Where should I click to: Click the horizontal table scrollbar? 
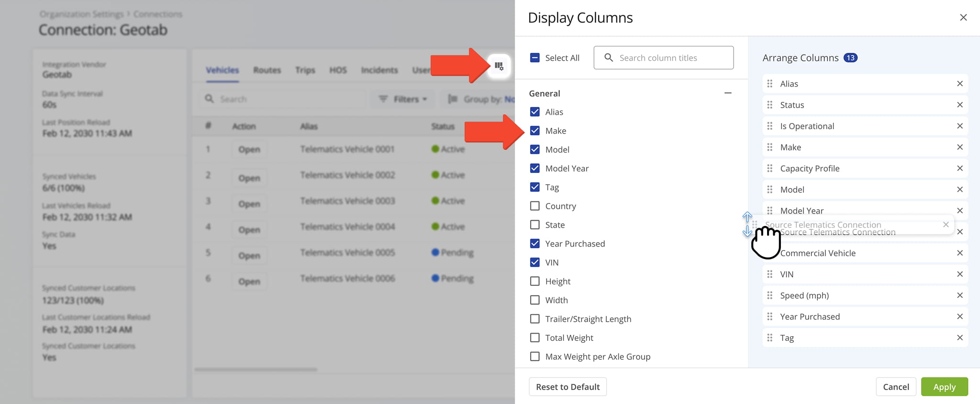pyautogui.click(x=256, y=370)
